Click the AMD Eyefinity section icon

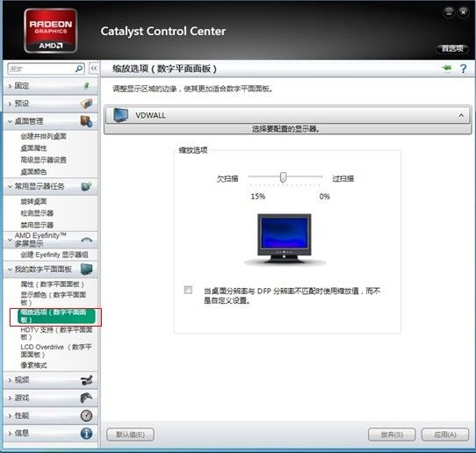coord(87,240)
